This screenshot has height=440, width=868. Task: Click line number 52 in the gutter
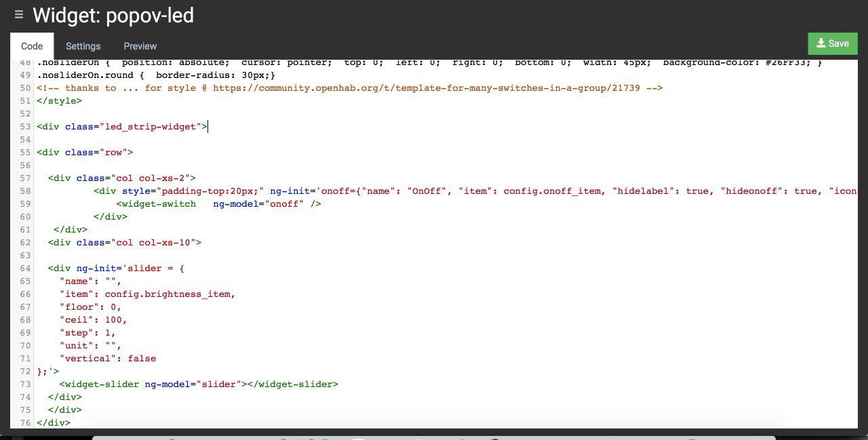(x=25, y=114)
